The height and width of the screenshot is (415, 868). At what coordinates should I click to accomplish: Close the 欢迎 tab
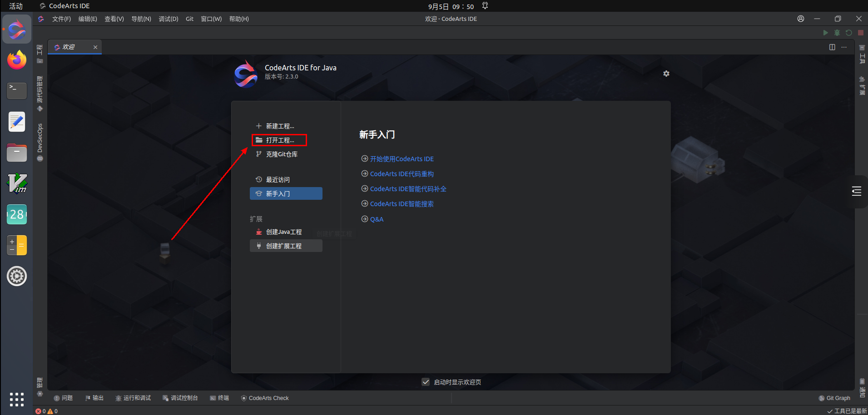pyautogui.click(x=95, y=47)
